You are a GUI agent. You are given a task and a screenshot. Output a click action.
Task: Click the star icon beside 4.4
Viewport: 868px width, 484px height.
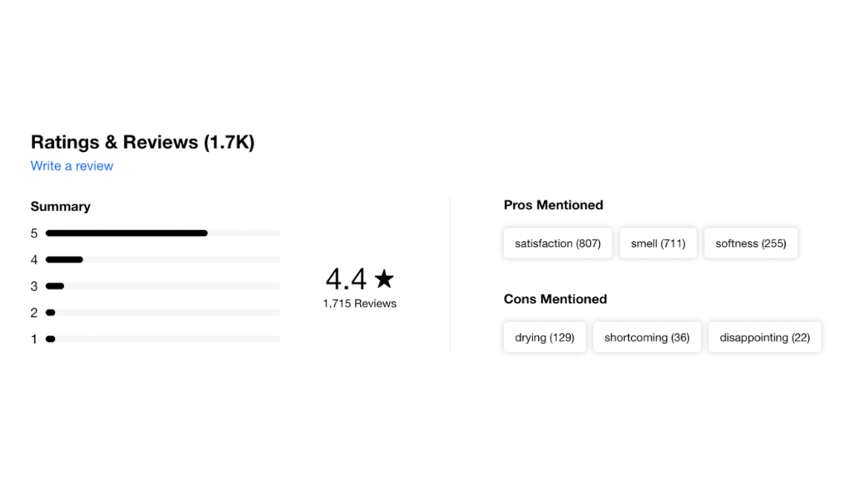[x=384, y=279]
